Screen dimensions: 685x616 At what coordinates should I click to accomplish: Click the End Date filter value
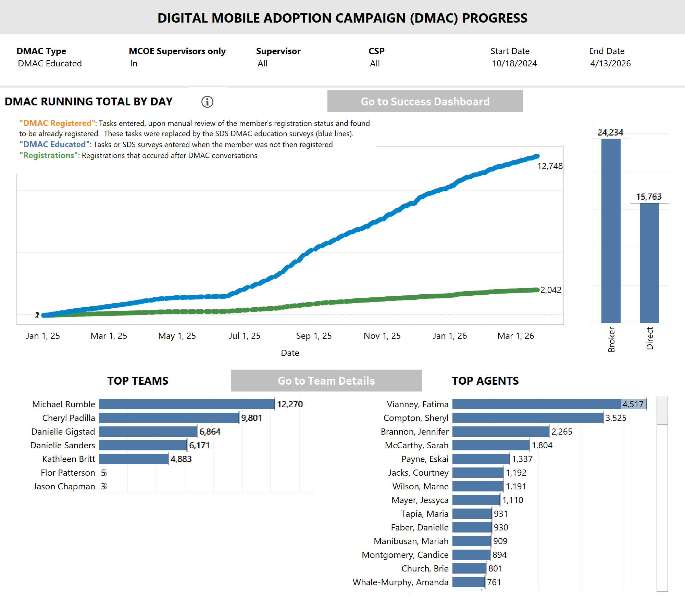click(x=611, y=63)
